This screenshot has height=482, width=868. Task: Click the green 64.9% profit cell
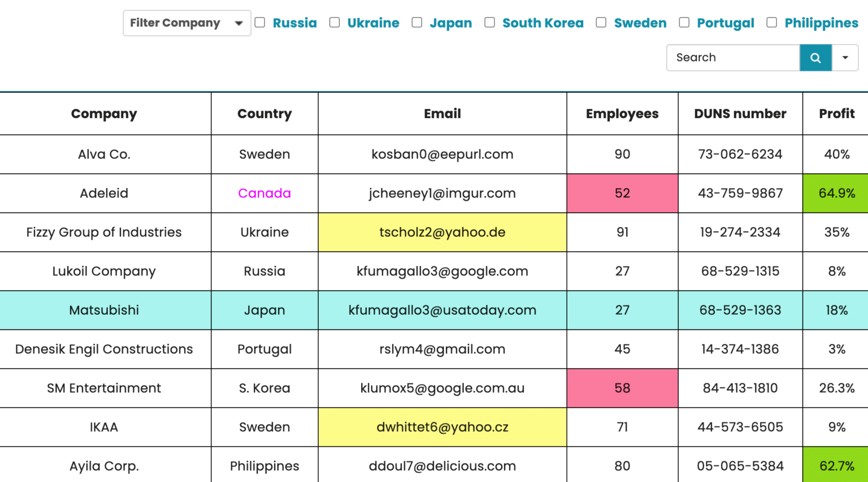(x=836, y=193)
